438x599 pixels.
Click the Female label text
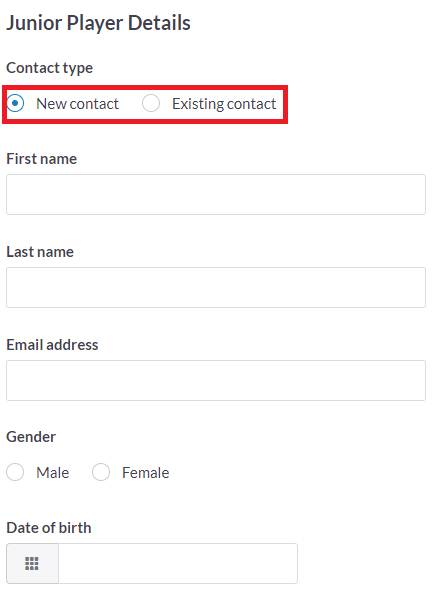[145, 473]
